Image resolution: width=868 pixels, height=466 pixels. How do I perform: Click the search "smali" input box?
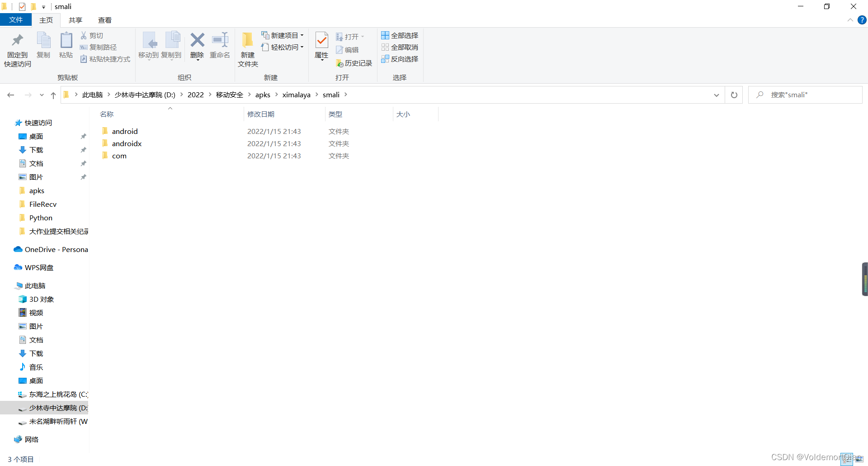tap(805, 95)
